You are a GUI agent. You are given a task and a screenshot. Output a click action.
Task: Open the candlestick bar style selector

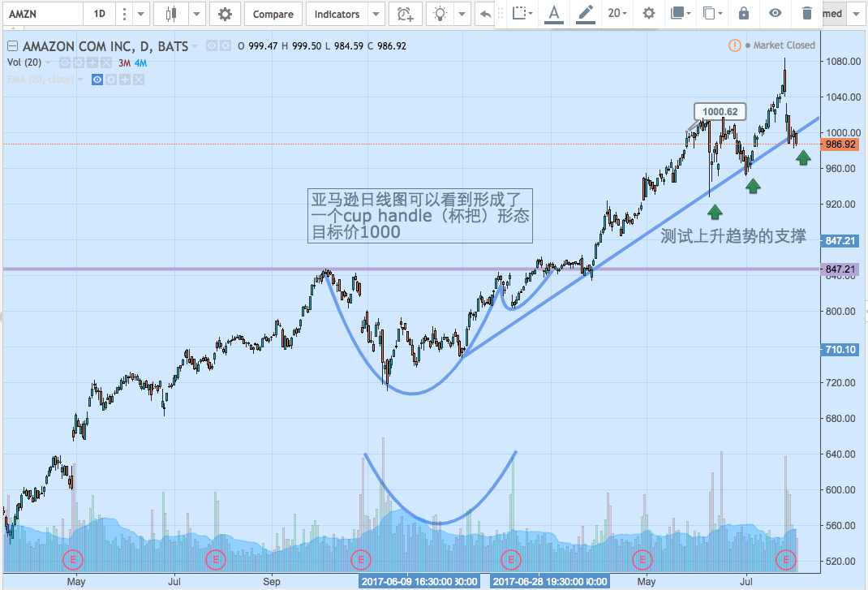coord(171,14)
